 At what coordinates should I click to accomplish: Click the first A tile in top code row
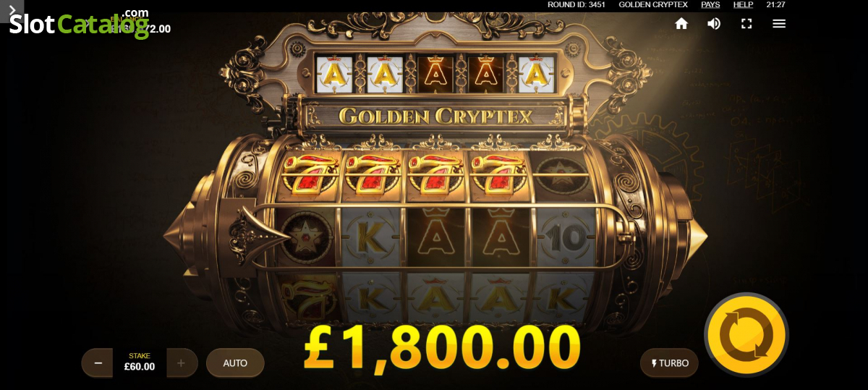click(331, 74)
